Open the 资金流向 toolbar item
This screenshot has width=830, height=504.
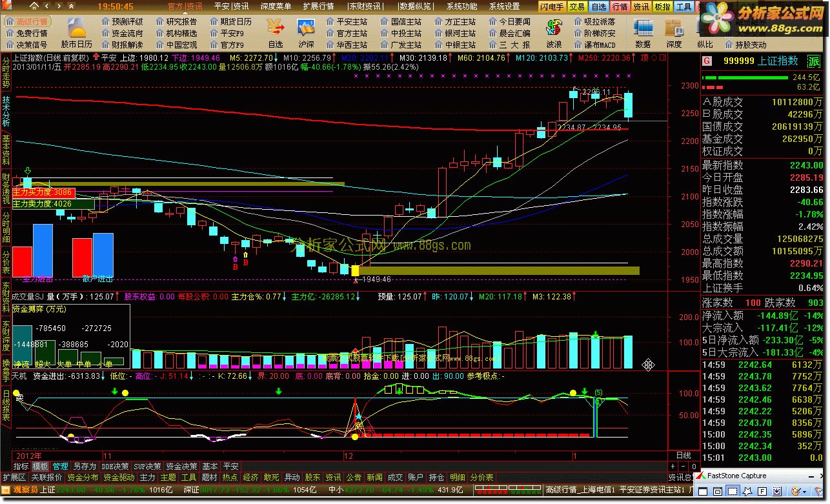click(122, 33)
